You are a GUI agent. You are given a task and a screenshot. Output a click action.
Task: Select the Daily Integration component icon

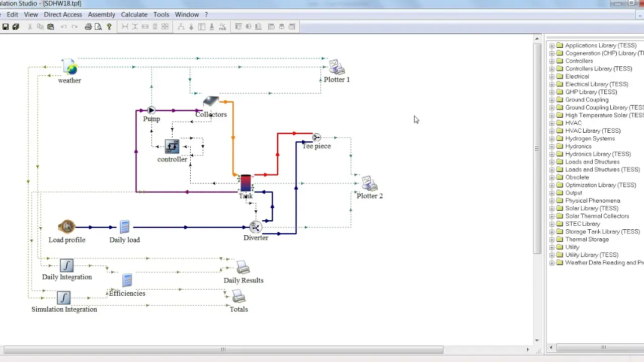(x=67, y=265)
